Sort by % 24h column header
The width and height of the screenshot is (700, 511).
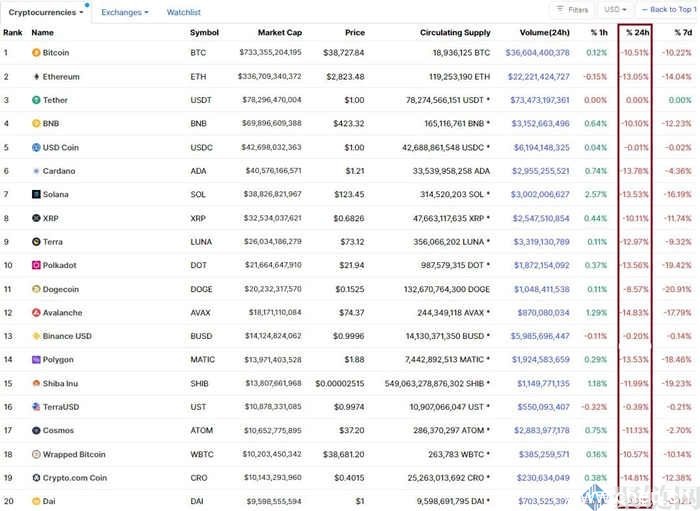pos(636,32)
